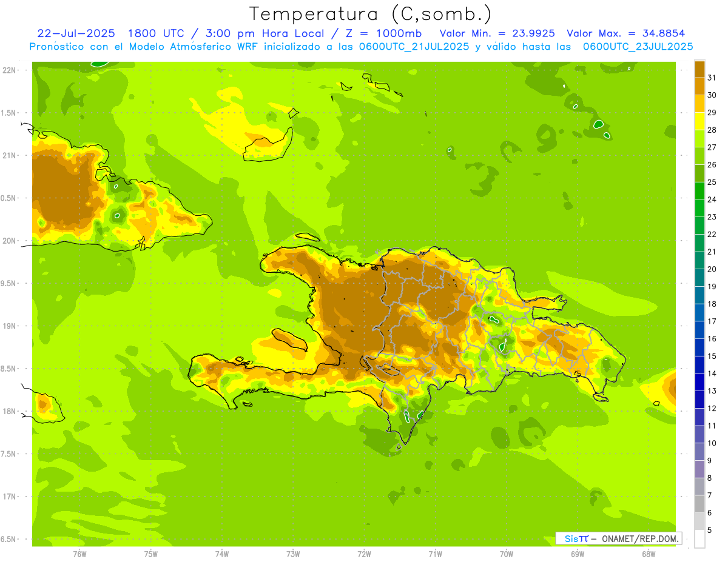Click the longitude label 72W
This screenshot has height=562, width=728.
tap(364, 554)
